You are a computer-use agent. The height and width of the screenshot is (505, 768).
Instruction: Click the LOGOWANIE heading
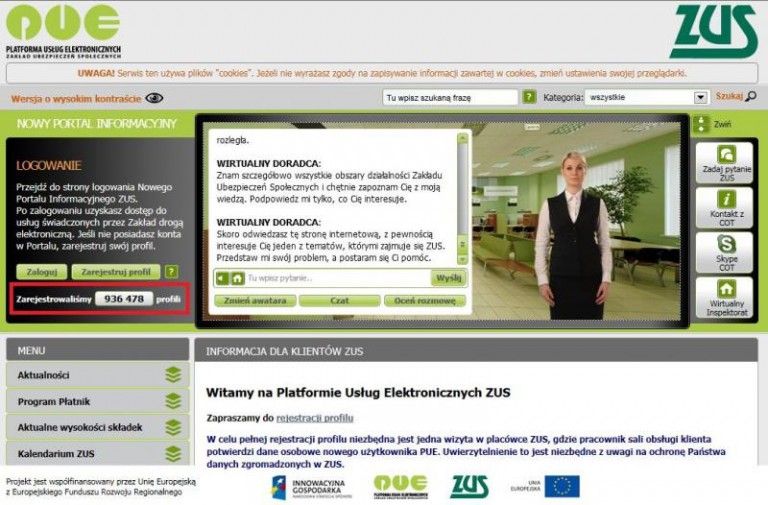[48, 166]
